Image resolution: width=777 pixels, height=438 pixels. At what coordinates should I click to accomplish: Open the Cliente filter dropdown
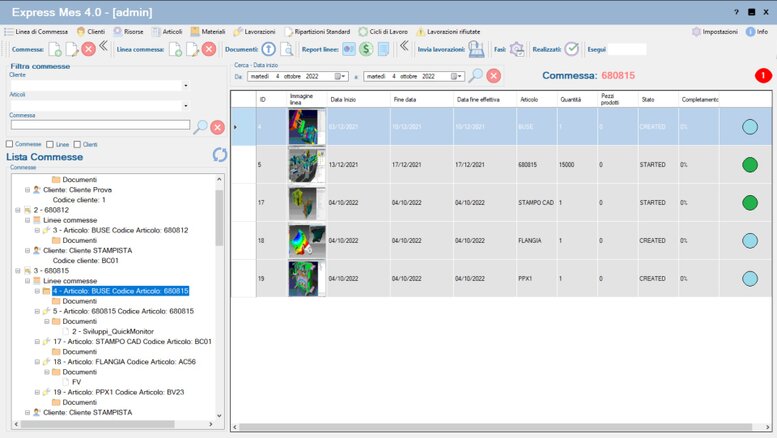pos(185,86)
